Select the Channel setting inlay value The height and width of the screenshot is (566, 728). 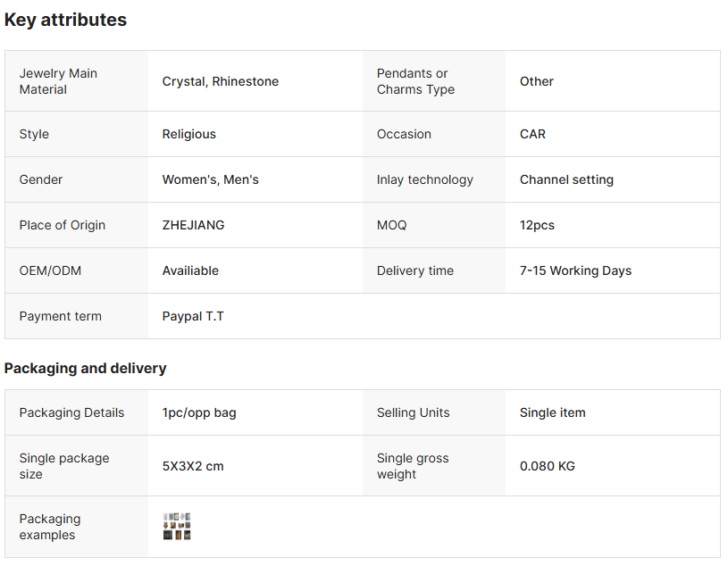[x=566, y=179]
